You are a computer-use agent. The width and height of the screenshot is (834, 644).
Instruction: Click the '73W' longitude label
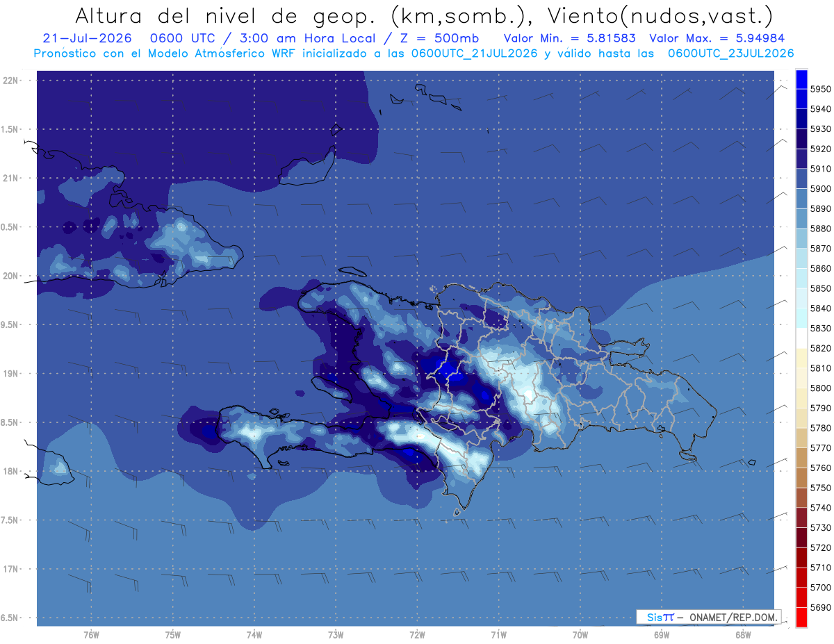[336, 634]
